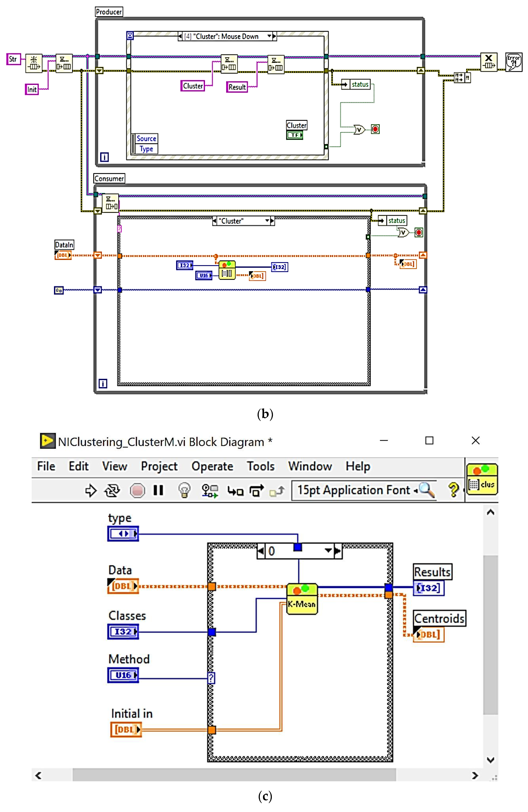Open the Tools menu
Image resolution: width=528 pixels, height=812 pixels.
(261, 466)
